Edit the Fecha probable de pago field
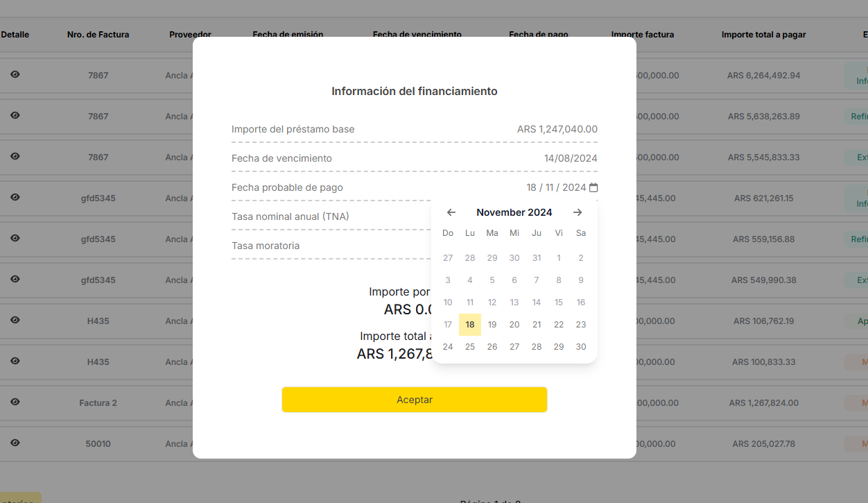Viewport: 868px width, 503px height. click(555, 187)
